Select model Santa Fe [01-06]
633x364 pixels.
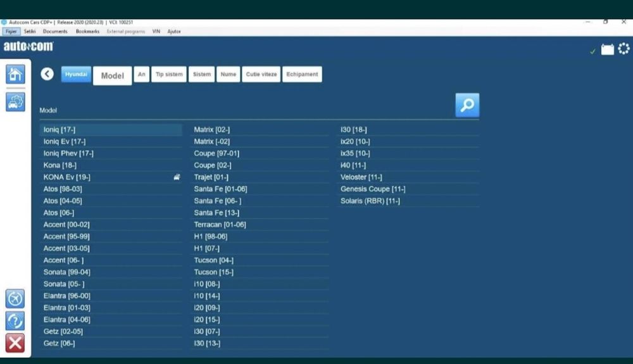coord(260,189)
